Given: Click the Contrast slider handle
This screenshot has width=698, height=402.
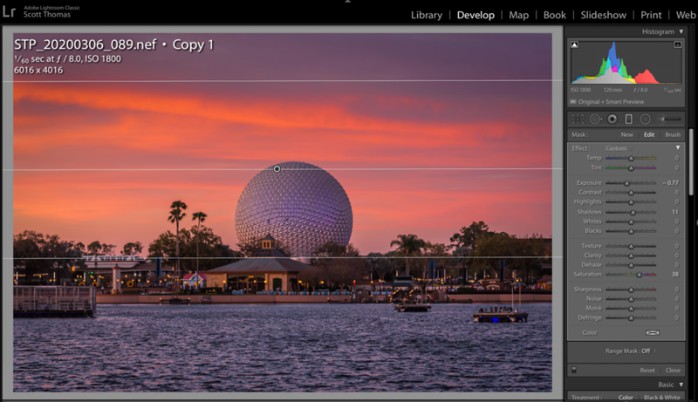Looking at the screenshot, I should (x=631, y=193).
